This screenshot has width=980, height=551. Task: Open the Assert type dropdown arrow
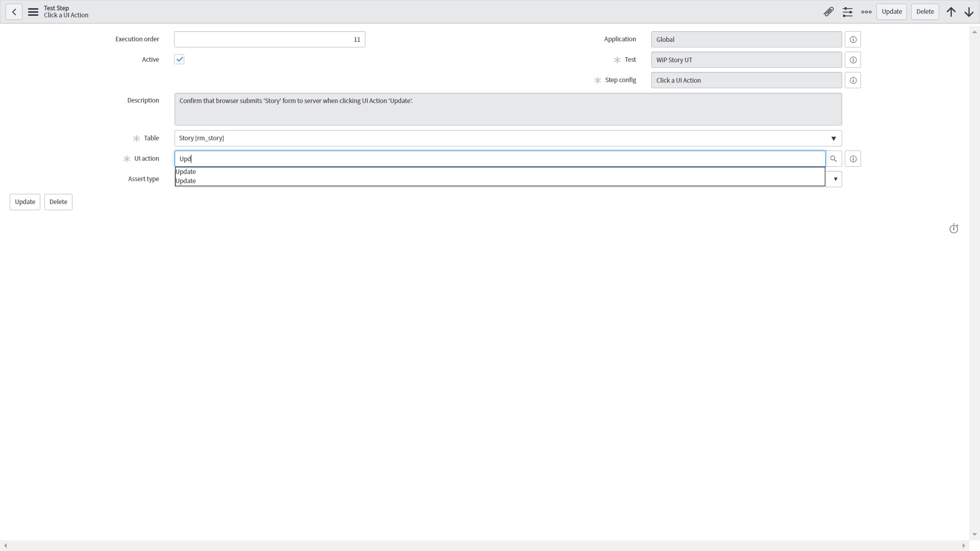coord(835,179)
